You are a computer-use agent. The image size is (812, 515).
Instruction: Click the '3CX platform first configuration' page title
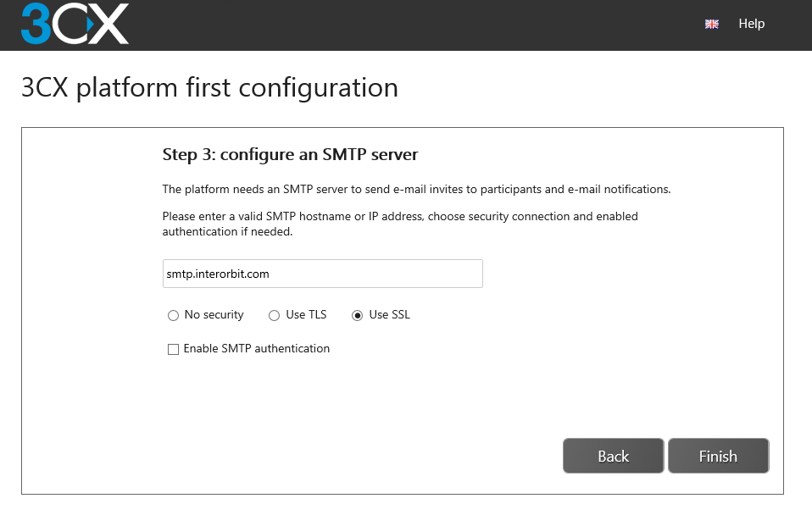[x=209, y=87]
